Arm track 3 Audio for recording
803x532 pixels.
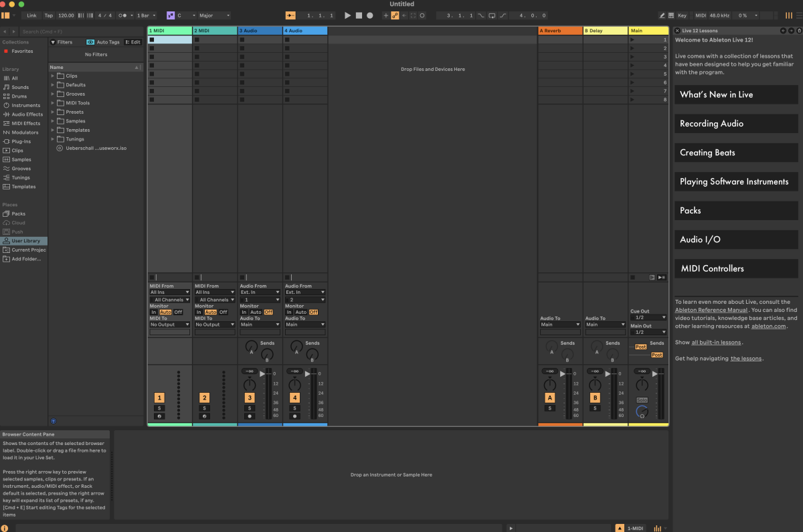(250, 416)
